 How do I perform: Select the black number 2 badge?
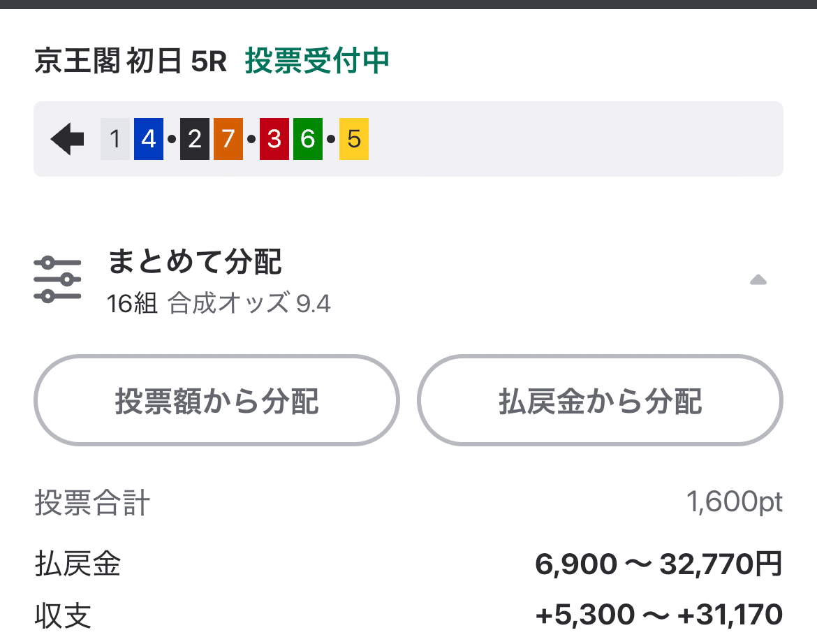pyautogui.click(x=193, y=139)
